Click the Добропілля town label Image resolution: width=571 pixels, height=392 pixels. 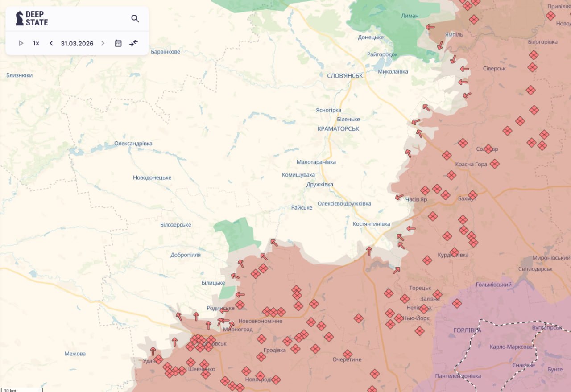[x=186, y=255]
